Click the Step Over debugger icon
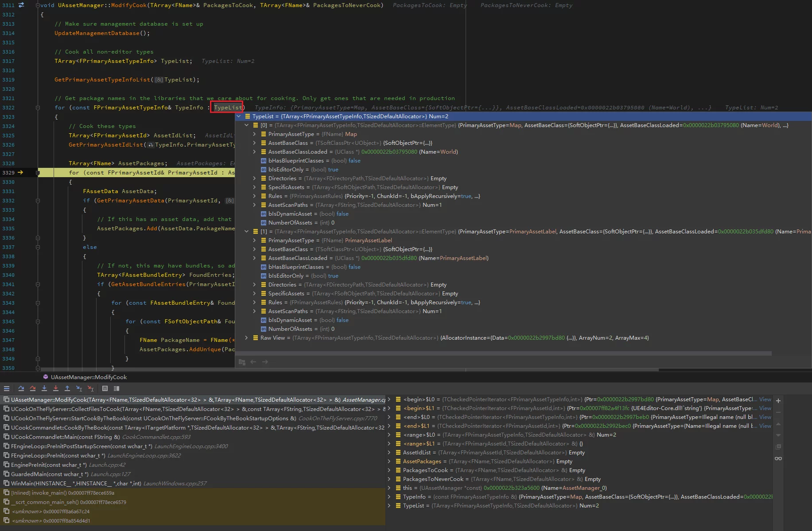 pos(21,388)
